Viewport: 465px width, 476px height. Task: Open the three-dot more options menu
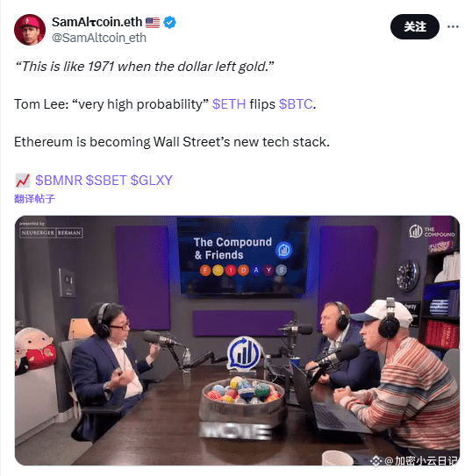pos(453,26)
